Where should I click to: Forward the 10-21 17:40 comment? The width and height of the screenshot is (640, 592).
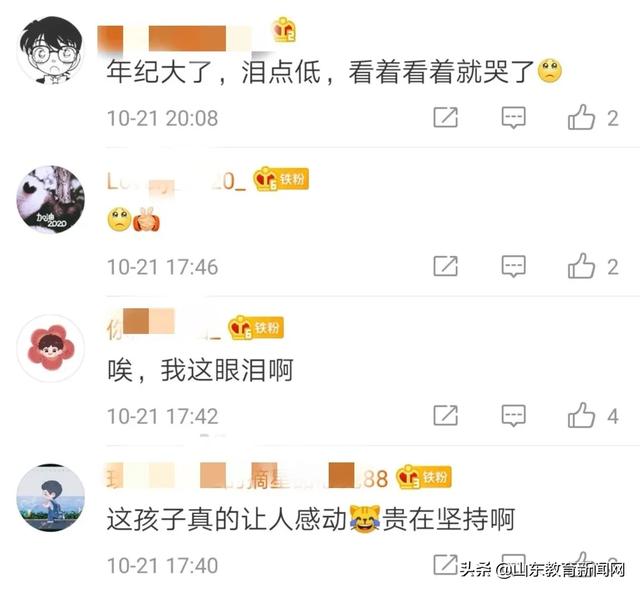[x=445, y=565]
